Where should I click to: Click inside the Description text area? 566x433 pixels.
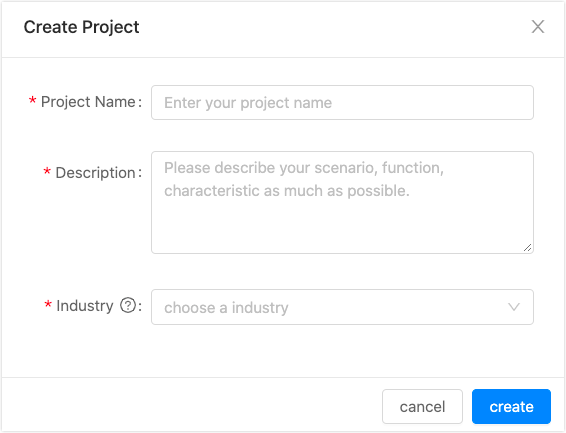(x=342, y=202)
